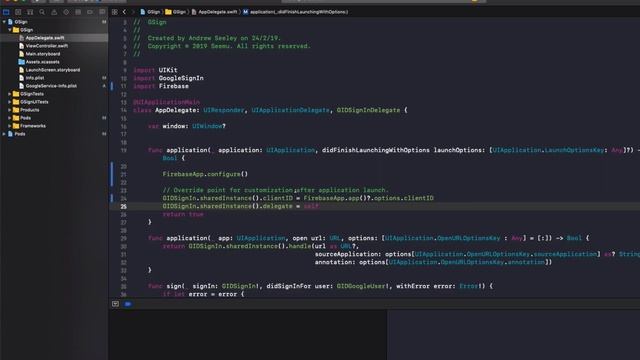This screenshot has height=360, width=640.
Task: Go forward with the right chevron
Action: tap(133, 12)
